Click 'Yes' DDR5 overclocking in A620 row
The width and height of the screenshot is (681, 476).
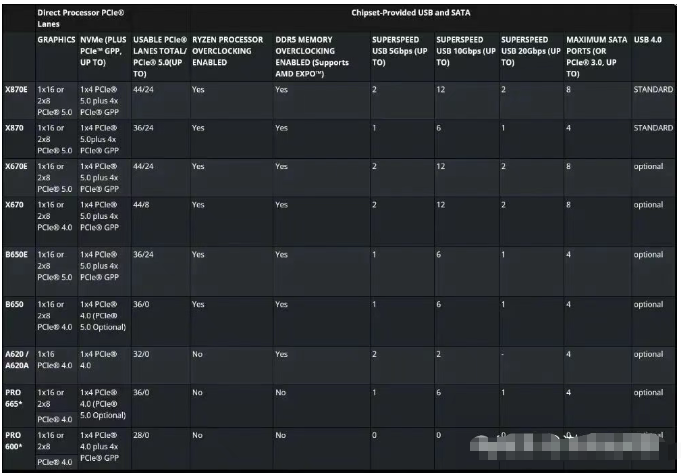tap(281, 354)
